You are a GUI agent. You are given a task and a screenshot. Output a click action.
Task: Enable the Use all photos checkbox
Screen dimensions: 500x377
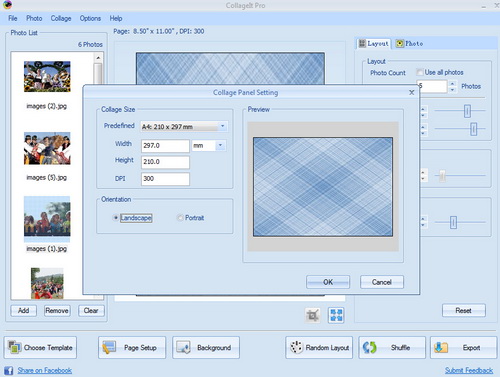click(x=420, y=72)
